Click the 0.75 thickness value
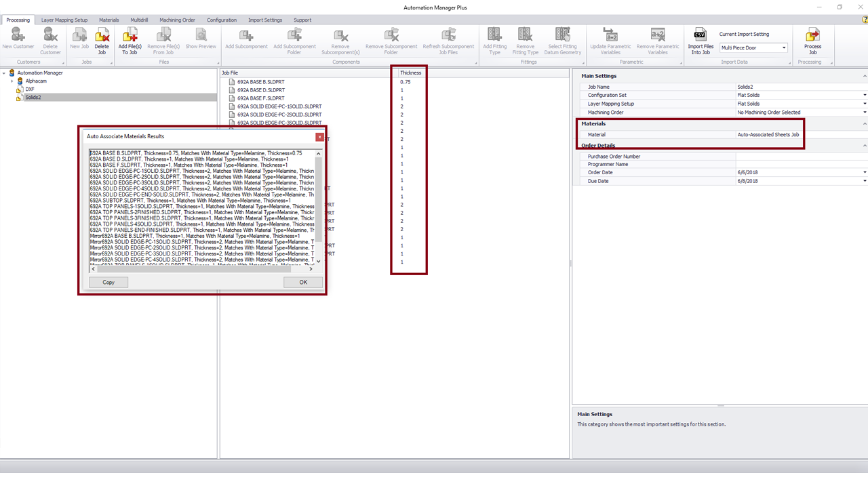The width and height of the screenshot is (868, 488). coord(405,82)
